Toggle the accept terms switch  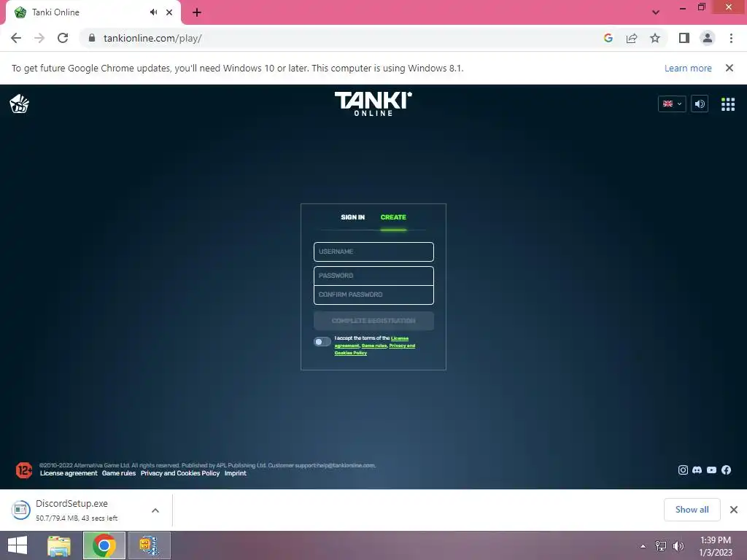(x=322, y=341)
